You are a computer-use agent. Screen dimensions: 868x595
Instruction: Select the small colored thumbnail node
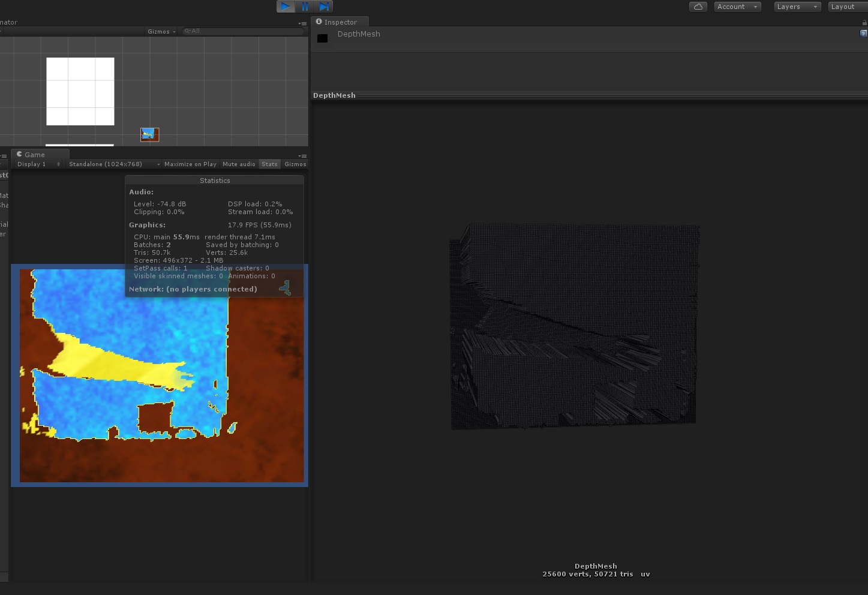150,134
